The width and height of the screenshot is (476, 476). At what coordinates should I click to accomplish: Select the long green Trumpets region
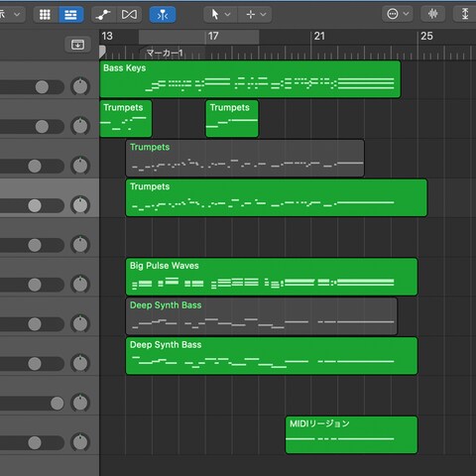coord(277,198)
